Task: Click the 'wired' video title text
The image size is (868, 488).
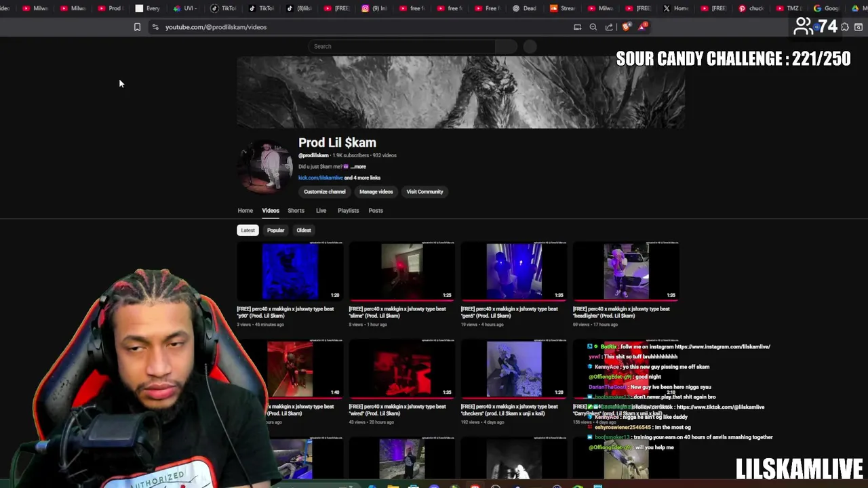Action: (397, 410)
